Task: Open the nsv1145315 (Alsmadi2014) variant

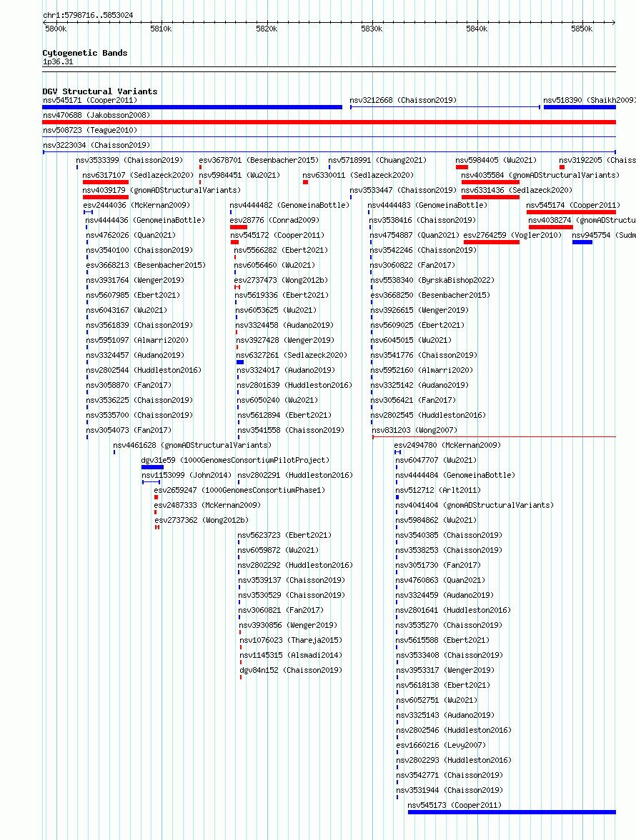Action: 291,655
